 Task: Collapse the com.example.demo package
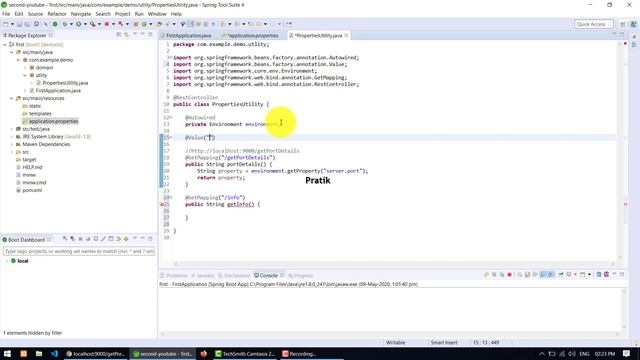(18, 60)
